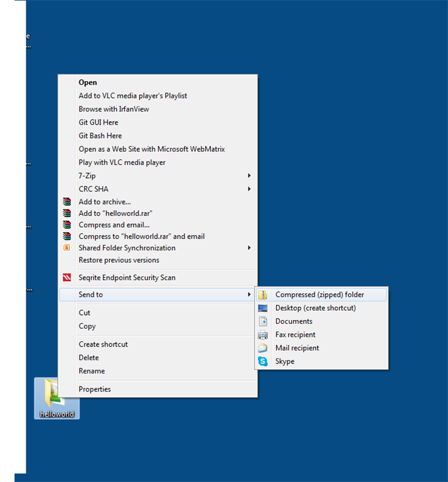The width and height of the screenshot is (448, 482).
Task: Select Add to VLC media player's Playlist
Action: click(x=158, y=95)
